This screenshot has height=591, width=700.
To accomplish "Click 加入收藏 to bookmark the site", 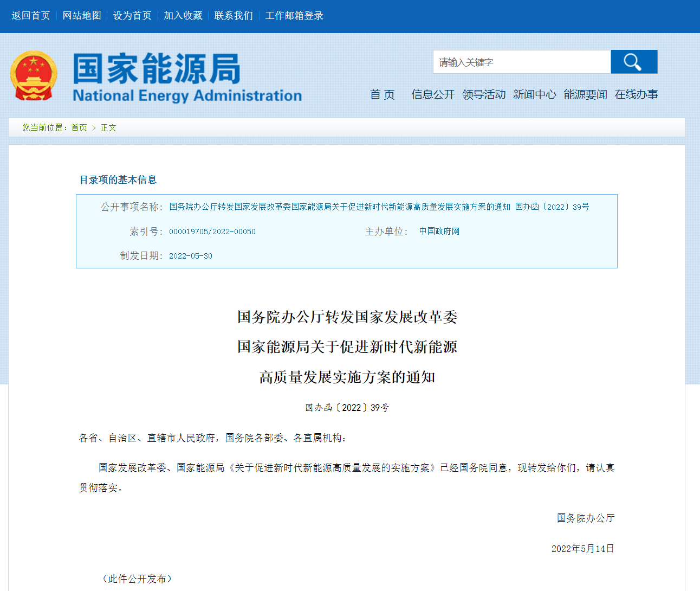I will coord(183,16).
